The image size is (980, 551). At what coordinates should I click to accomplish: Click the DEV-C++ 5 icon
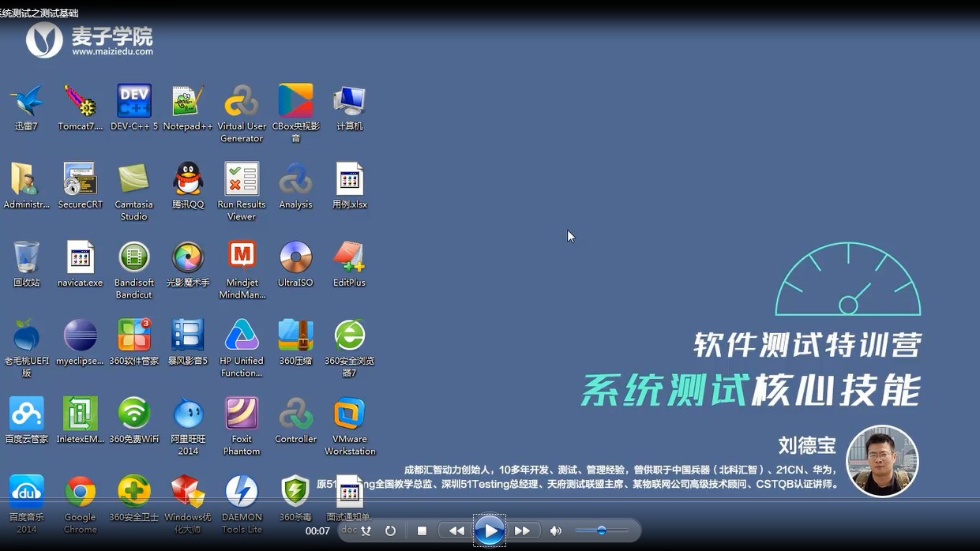pos(134,102)
